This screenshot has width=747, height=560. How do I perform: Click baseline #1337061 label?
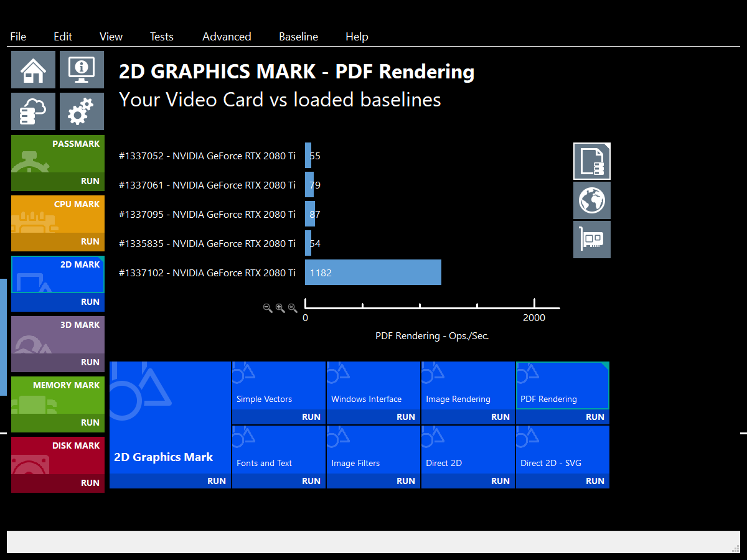tap(207, 185)
